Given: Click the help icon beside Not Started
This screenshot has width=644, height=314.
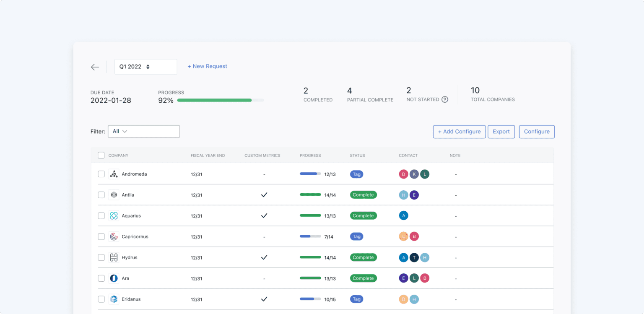Looking at the screenshot, I should (444, 99).
